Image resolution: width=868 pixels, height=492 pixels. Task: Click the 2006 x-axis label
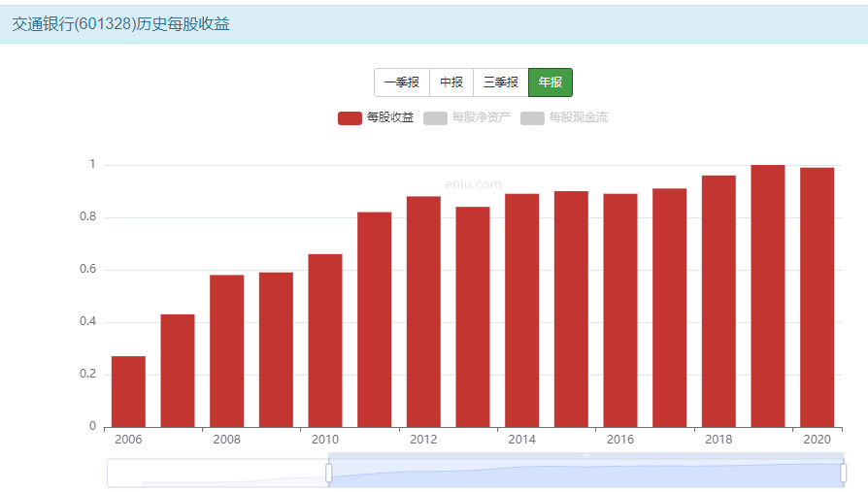coord(128,440)
